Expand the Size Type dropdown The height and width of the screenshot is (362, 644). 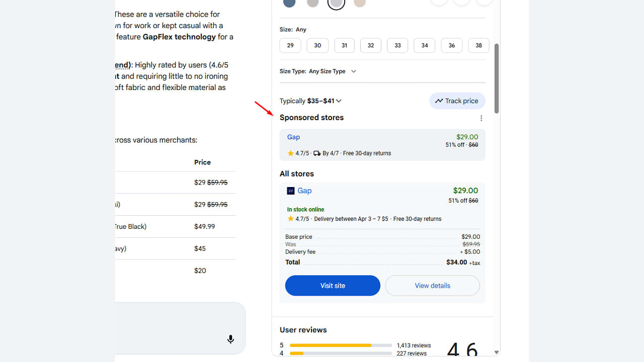click(332, 71)
